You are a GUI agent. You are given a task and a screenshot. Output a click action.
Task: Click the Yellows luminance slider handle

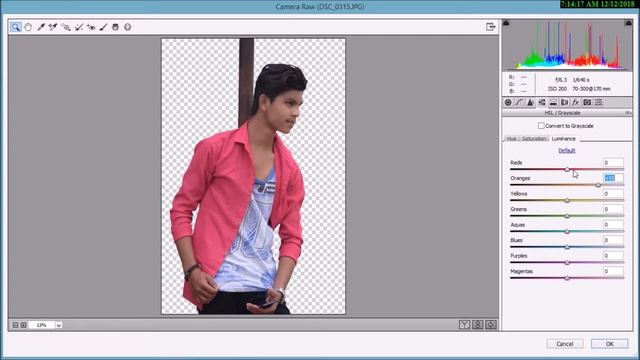point(567,200)
